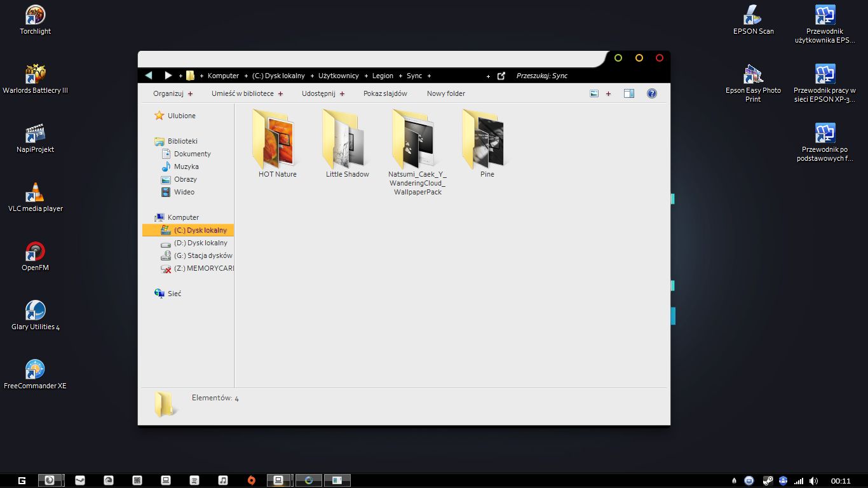Select the EPSON Scan desktop shortcut

point(753,16)
